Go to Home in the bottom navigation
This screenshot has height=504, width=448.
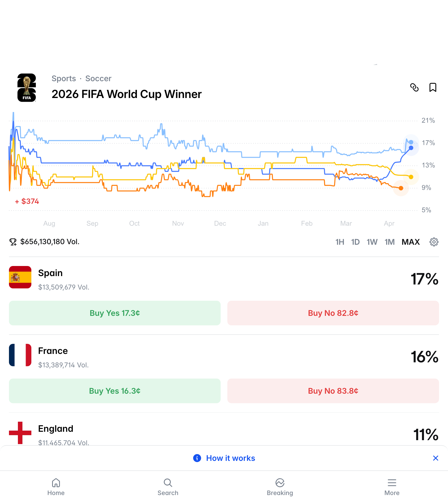point(56,487)
